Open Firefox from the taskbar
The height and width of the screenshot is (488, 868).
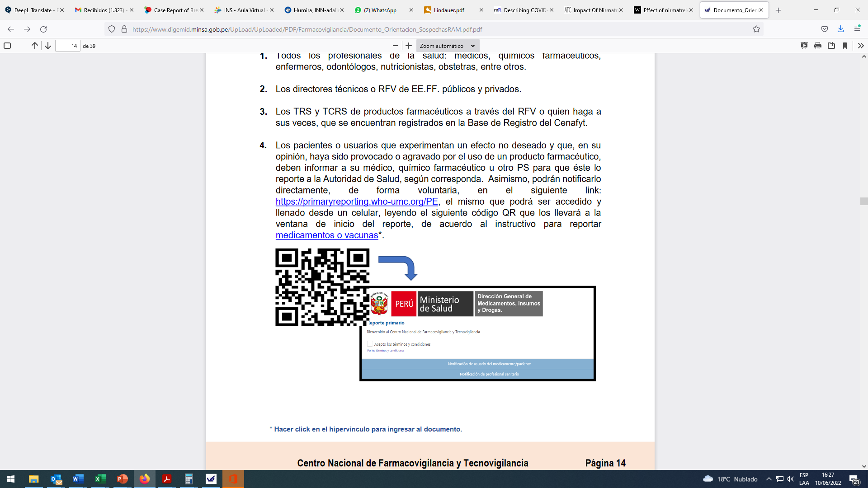click(x=145, y=479)
